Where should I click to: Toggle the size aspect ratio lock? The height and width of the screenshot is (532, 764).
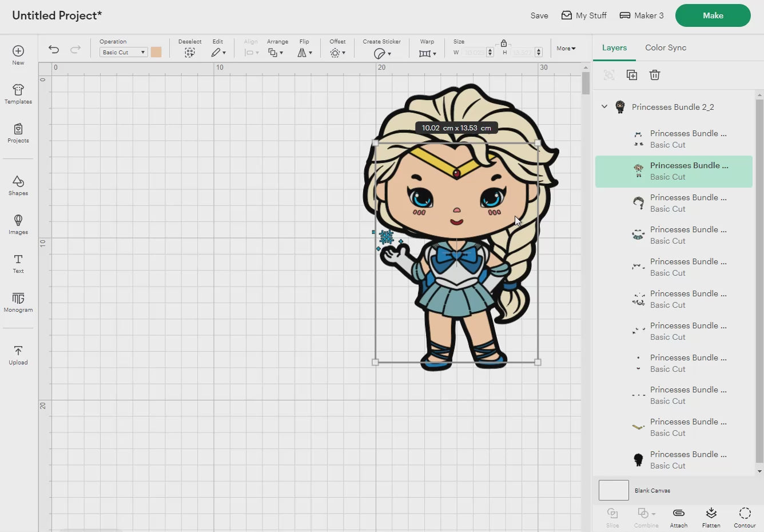point(503,43)
